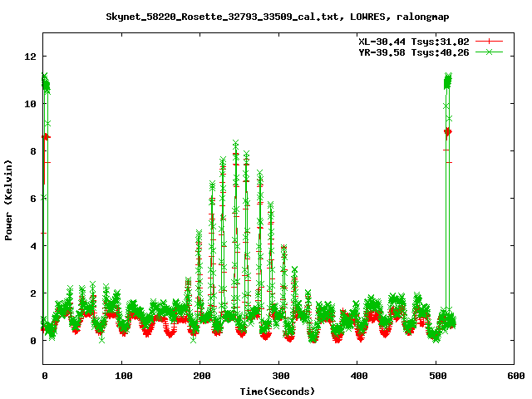Click the x-axis tick label 400

coord(359,376)
